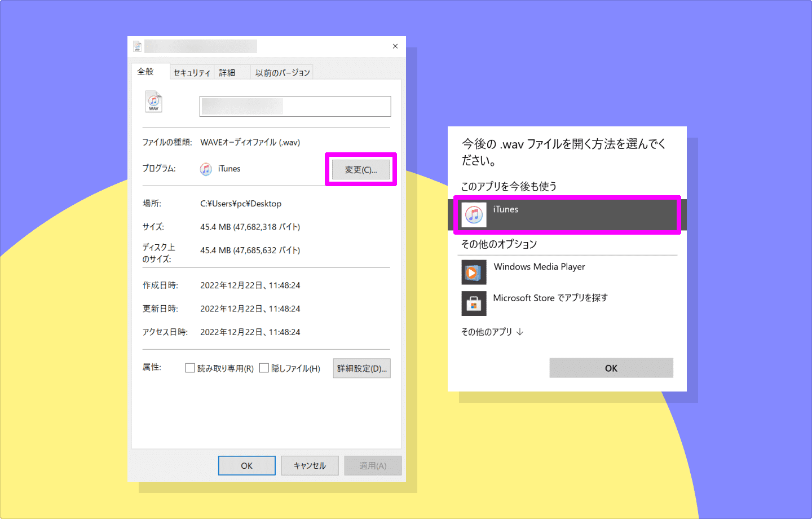Select Microsoft Store でアプリを探す option
This screenshot has height=519, width=812.
[x=567, y=304]
